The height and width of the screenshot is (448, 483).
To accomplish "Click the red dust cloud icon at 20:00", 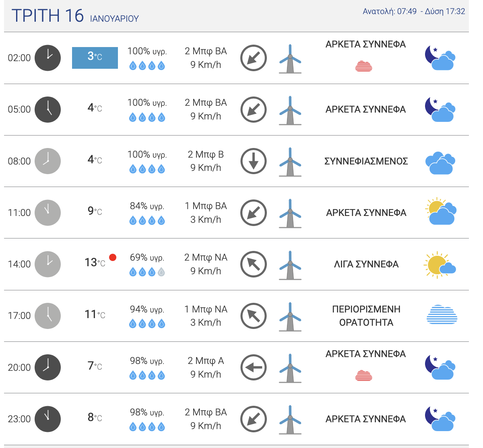I will click(364, 376).
